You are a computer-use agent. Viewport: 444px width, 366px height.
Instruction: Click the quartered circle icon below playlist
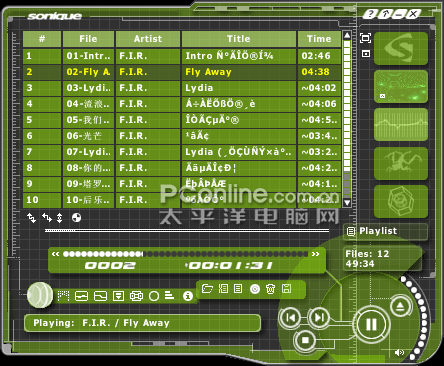pos(77,218)
